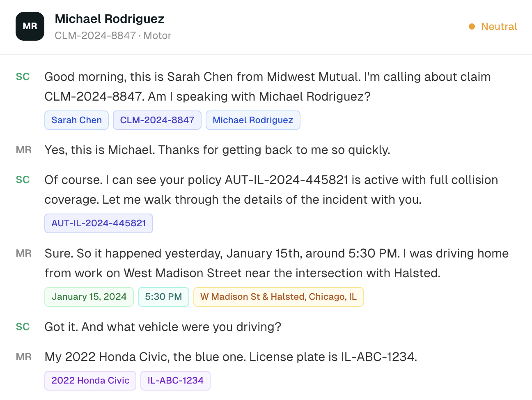Viewport: 532px width, 400px height.
Task: Click MR speaker label beside Honda Civic message
Action: pyautogui.click(x=24, y=357)
